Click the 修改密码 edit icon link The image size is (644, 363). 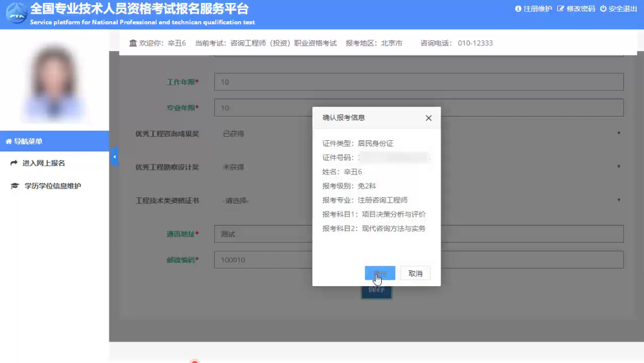576,9
